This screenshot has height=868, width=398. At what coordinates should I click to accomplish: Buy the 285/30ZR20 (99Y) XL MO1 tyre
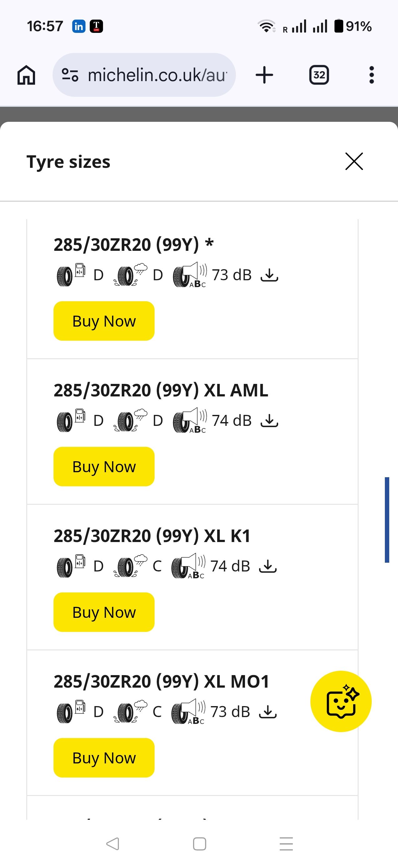(104, 757)
